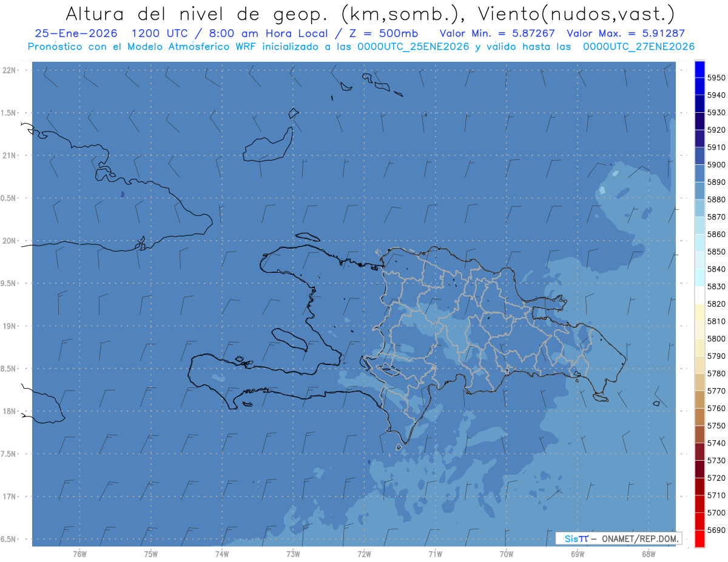The image size is (728, 562).
Task: Click the '68W' longitude label
Action: (648, 554)
